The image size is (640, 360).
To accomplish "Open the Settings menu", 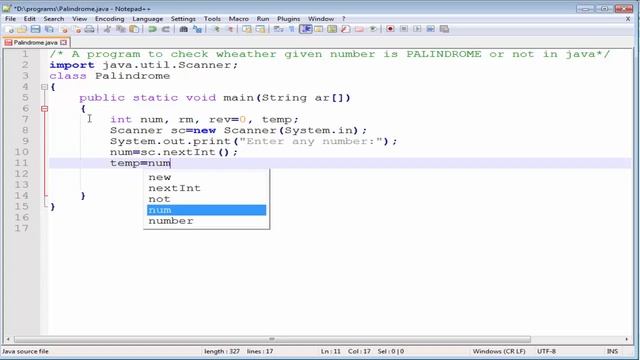I will pyautogui.click(x=183, y=19).
